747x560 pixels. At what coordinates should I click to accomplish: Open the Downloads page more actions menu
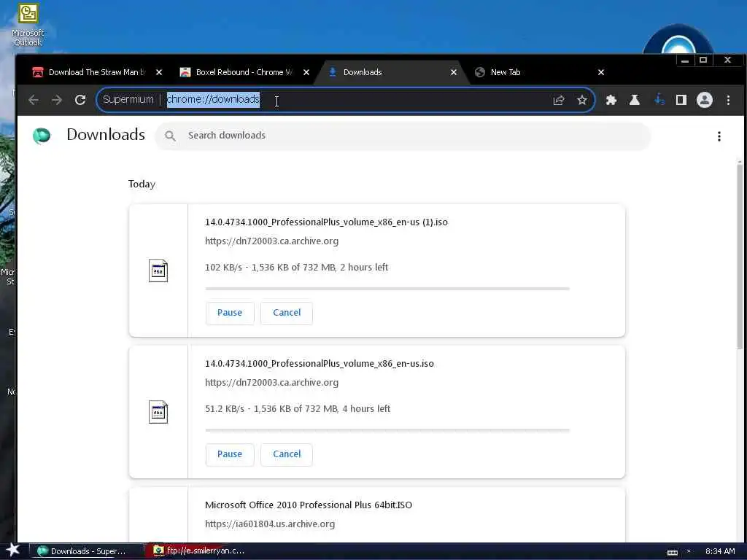point(719,136)
